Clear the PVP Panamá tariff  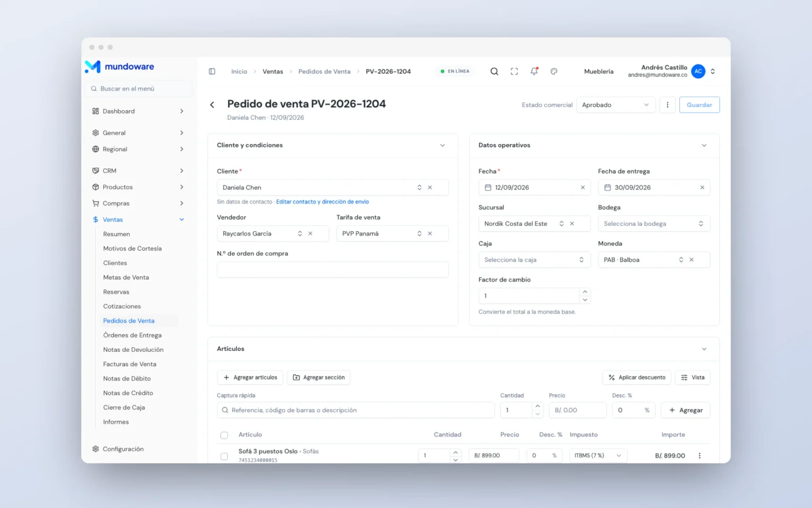(430, 233)
